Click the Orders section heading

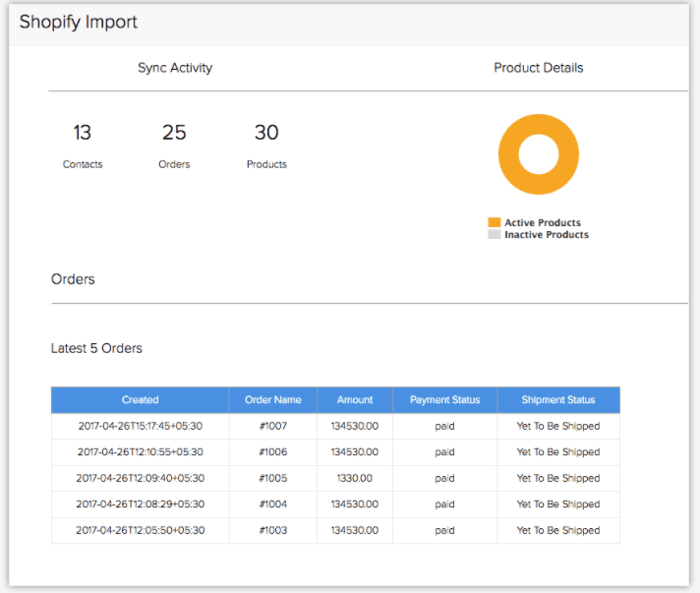point(73,279)
